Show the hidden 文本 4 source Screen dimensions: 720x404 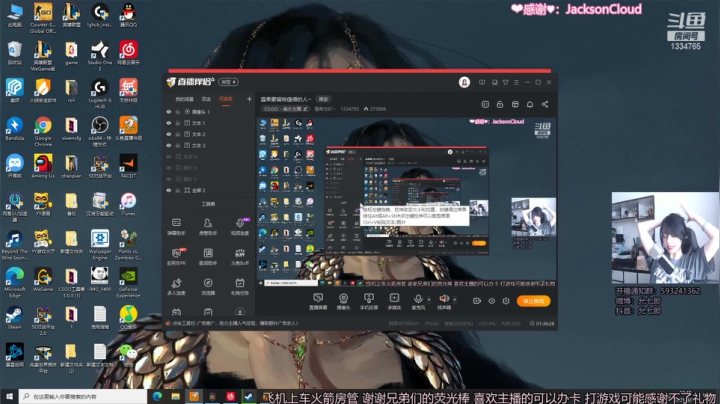coord(169,157)
